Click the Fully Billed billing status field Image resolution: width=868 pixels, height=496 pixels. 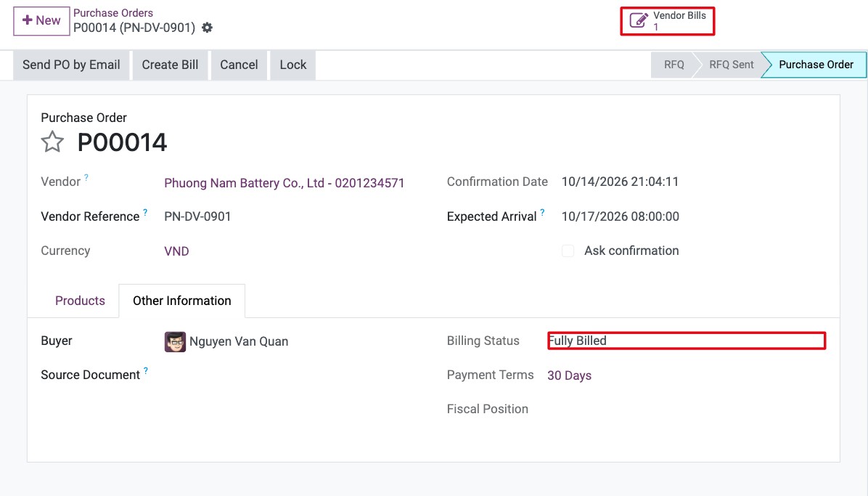(x=687, y=341)
